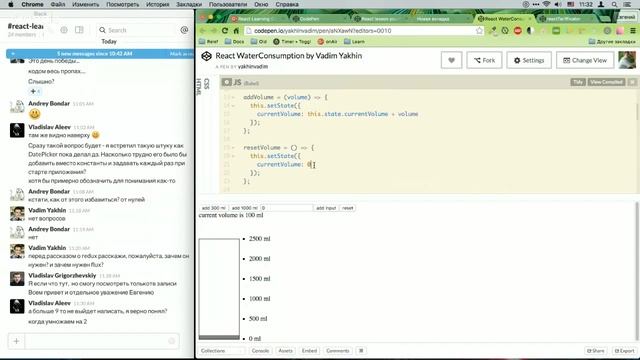Click the Wi-Fi status icon

tap(546, 4)
